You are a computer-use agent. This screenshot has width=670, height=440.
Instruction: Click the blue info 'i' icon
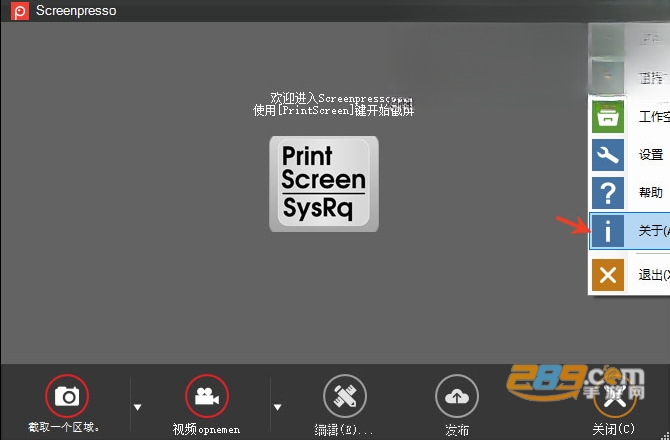608,231
